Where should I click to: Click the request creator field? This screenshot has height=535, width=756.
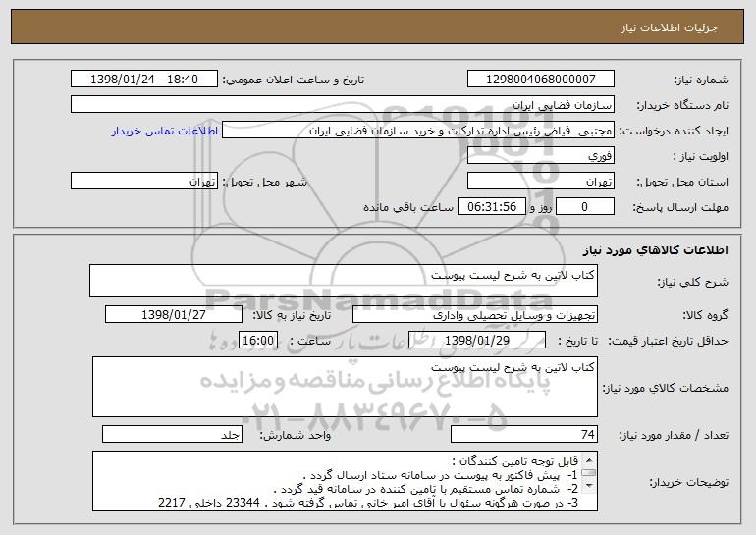click(418, 131)
